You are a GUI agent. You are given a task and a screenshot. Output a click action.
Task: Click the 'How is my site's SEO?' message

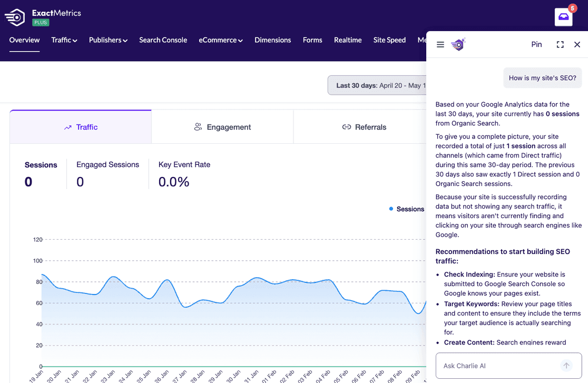click(x=542, y=78)
